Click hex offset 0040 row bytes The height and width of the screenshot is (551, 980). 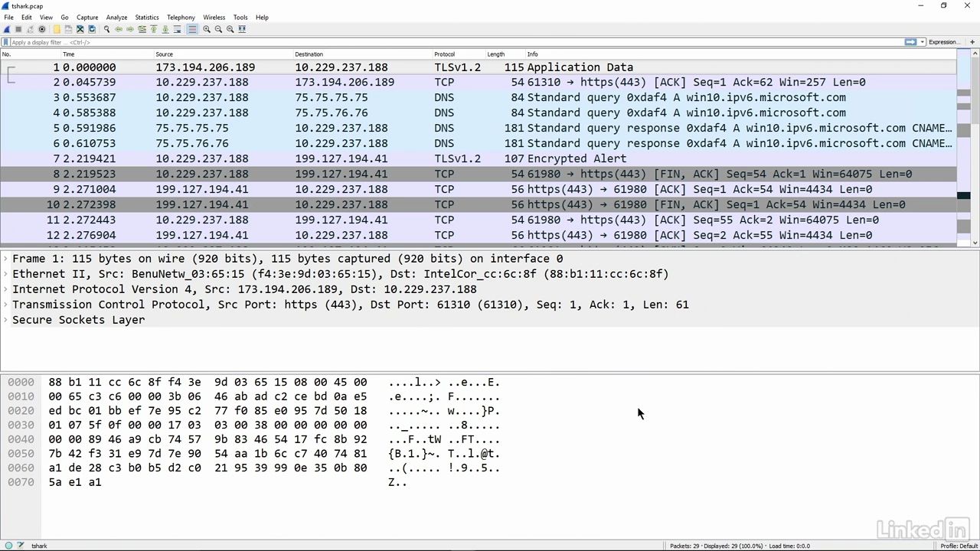(207, 439)
